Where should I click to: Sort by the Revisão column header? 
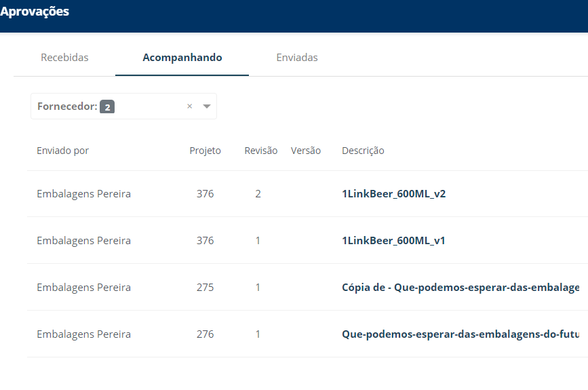[x=261, y=151]
